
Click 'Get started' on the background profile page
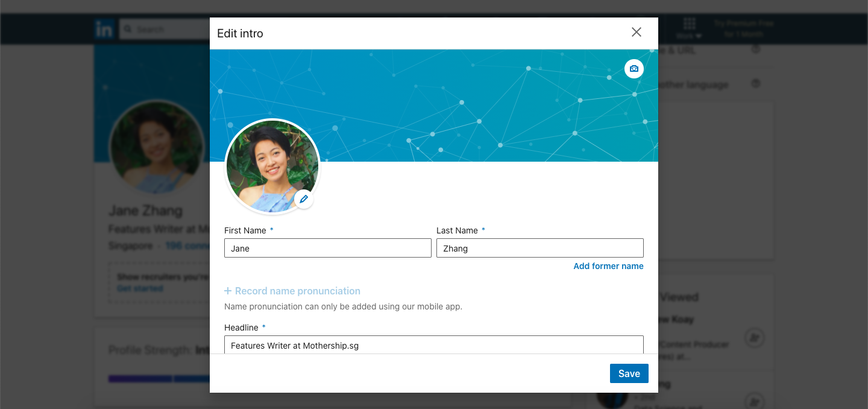pos(140,288)
